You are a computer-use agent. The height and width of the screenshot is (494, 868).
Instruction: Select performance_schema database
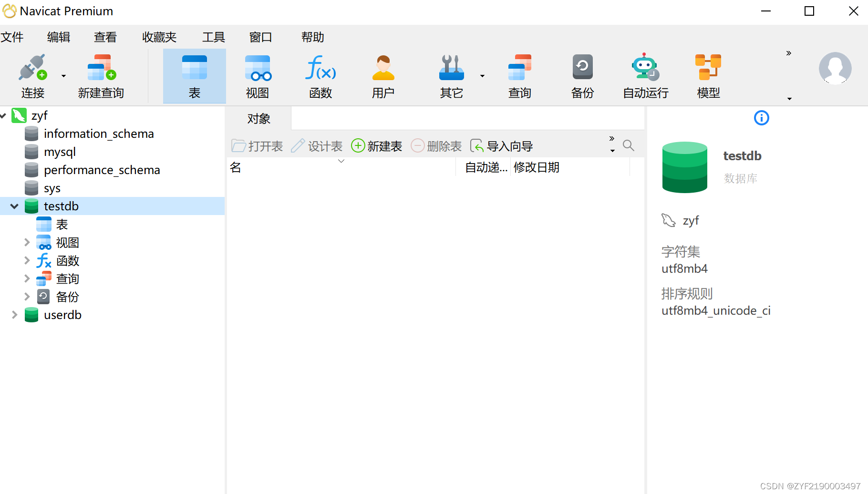coord(102,170)
